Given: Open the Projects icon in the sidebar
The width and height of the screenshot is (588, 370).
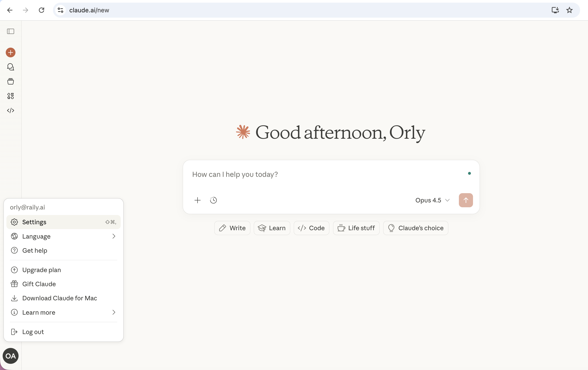Looking at the screenshot, I should pos(11,81).
